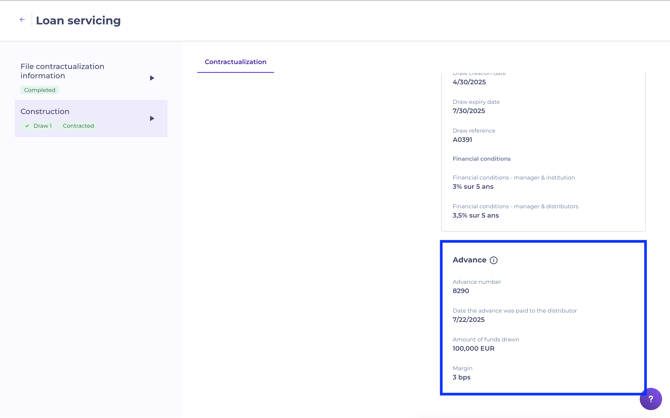Click the Draw 1 label
This screenshot has height=418, width=670.
tap(42, 126)
